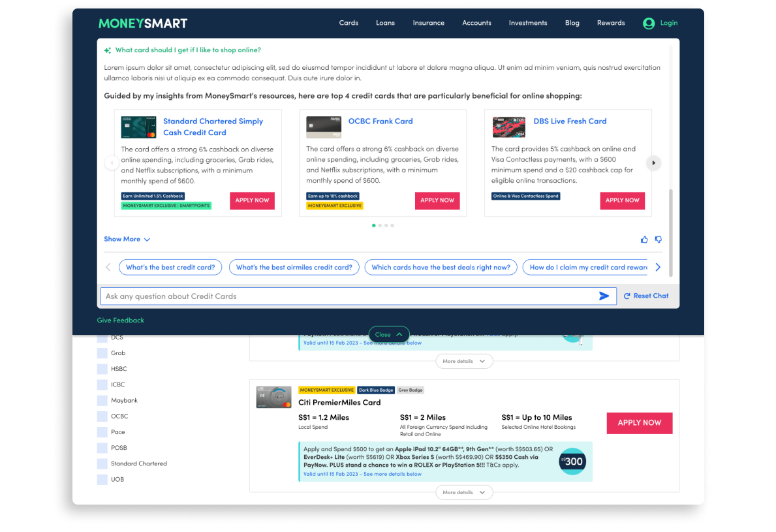Click the chat panel vertical scrollbar
Screen dimensions: 776x532
[x=671, y=232]
